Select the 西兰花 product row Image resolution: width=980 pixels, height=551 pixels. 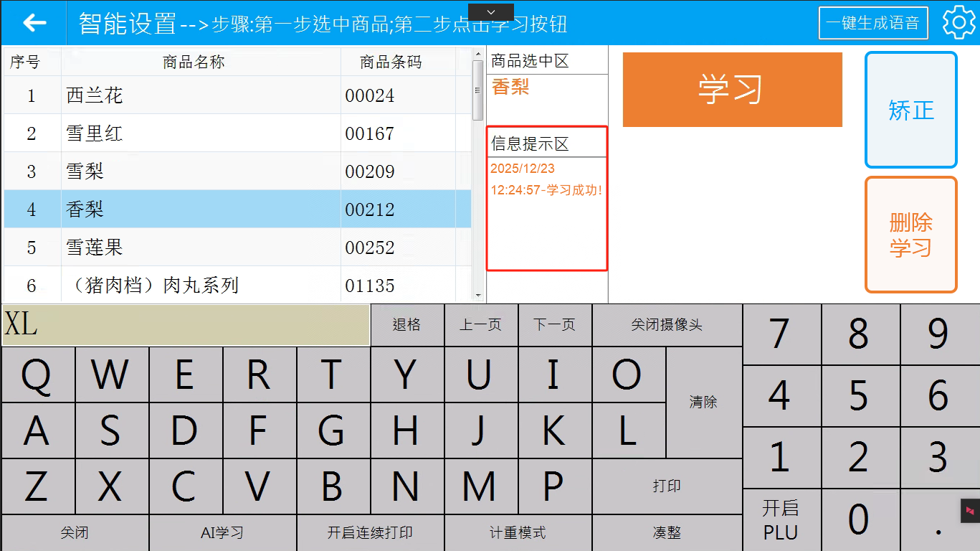click(x=237, y=95)
